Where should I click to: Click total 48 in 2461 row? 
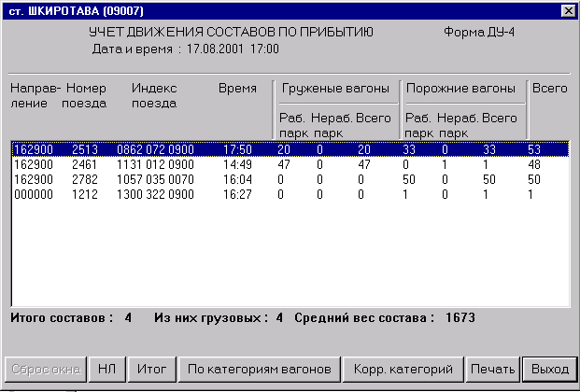(534, 164)
